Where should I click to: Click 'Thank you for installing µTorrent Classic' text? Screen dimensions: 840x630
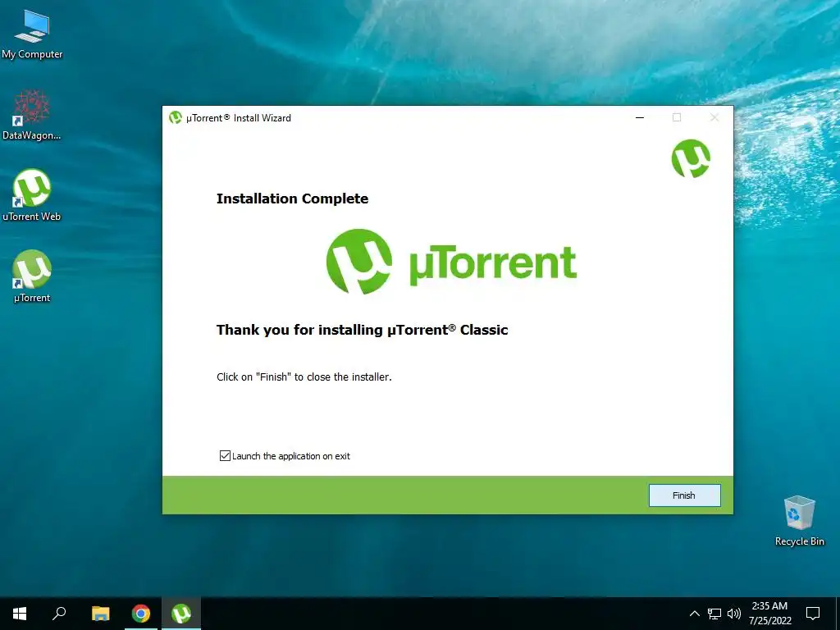(x=362, y=330)
